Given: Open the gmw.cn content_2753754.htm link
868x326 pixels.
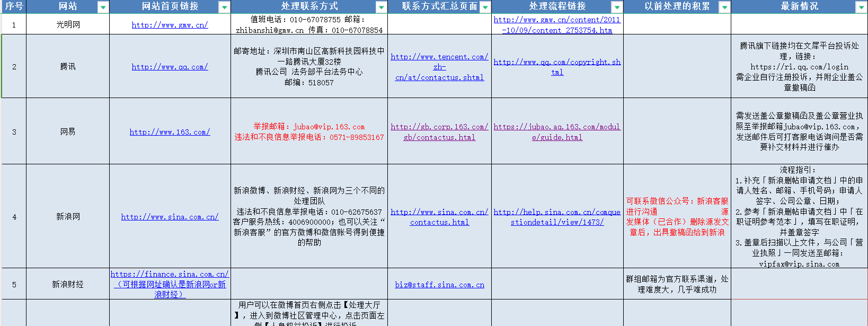Looking at the screenshot, I should coord(557,25).
